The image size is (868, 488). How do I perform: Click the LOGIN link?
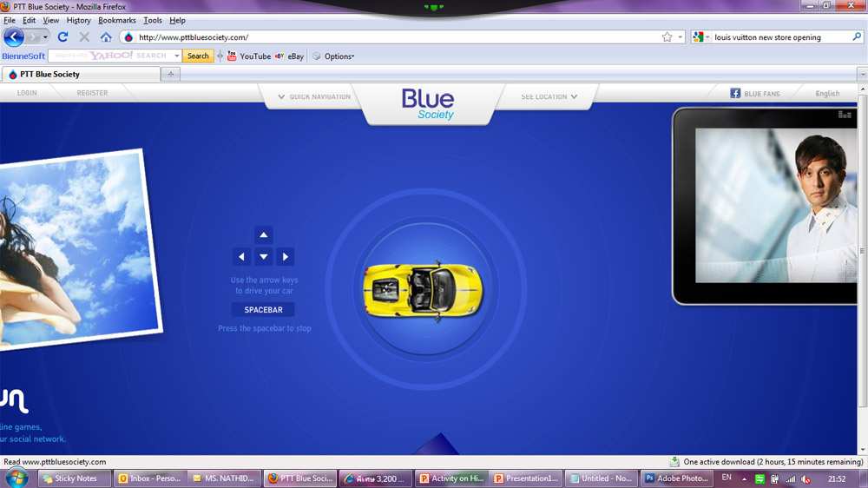pos(27,93)
